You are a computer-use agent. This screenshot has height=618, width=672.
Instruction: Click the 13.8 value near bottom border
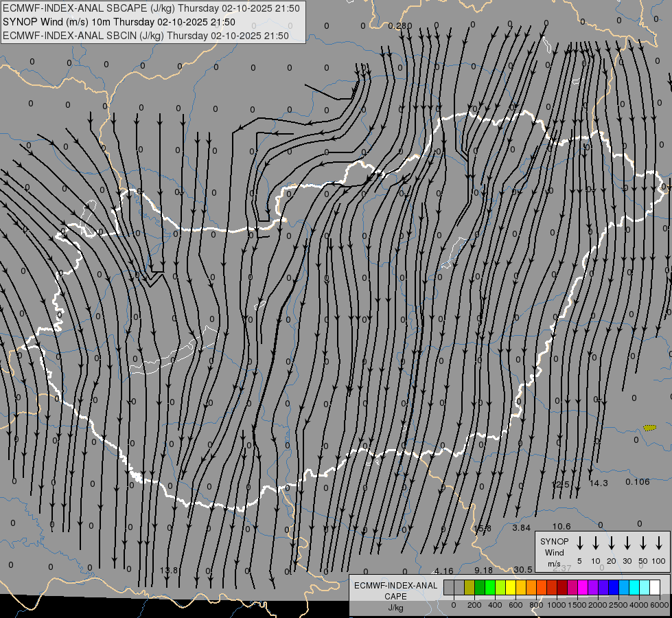coord(169,570)
